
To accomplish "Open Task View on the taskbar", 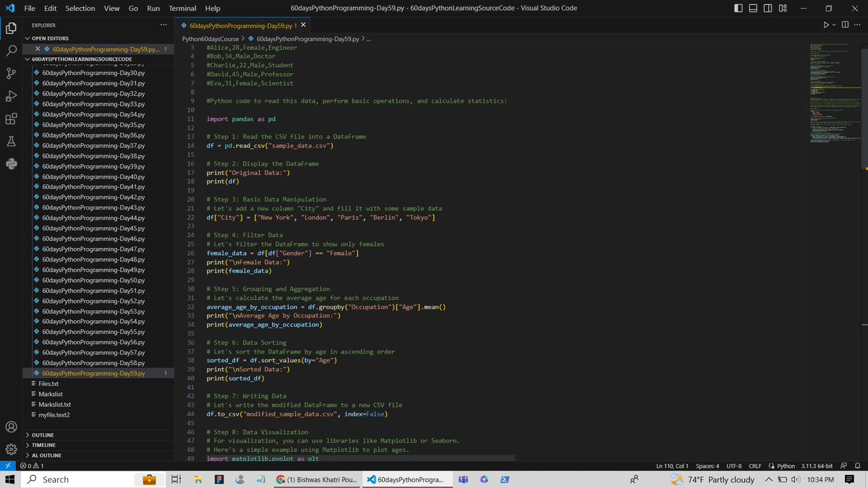I will [174, 479].
